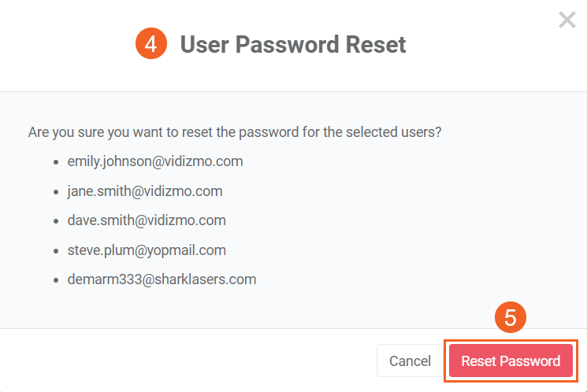This screenshot has width=587, height=392.
Task: Close the dialog with the X icon
Action: [x=567, y=20]
